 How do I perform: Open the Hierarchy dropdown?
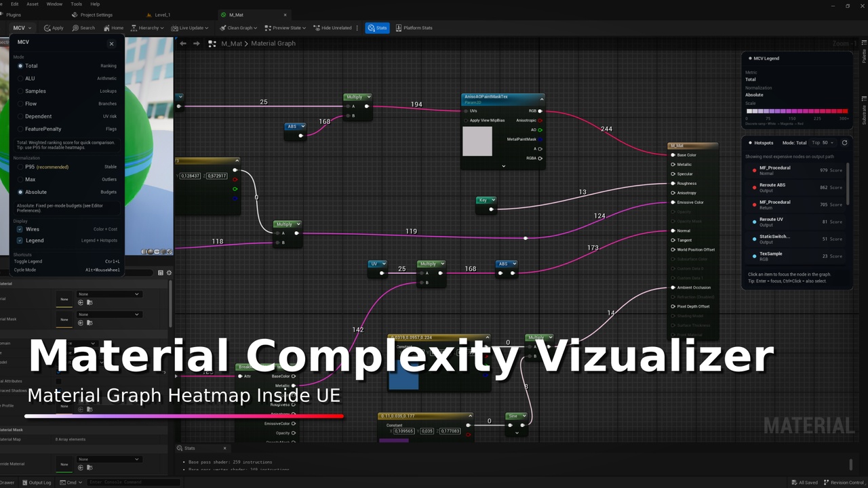click(x=149, y=28)
